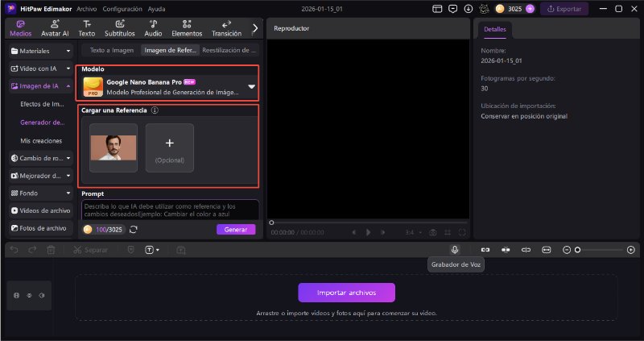This screenshot has width=644, height=341.
Task: Step to the previous frame in player
Action: point(353,232)
